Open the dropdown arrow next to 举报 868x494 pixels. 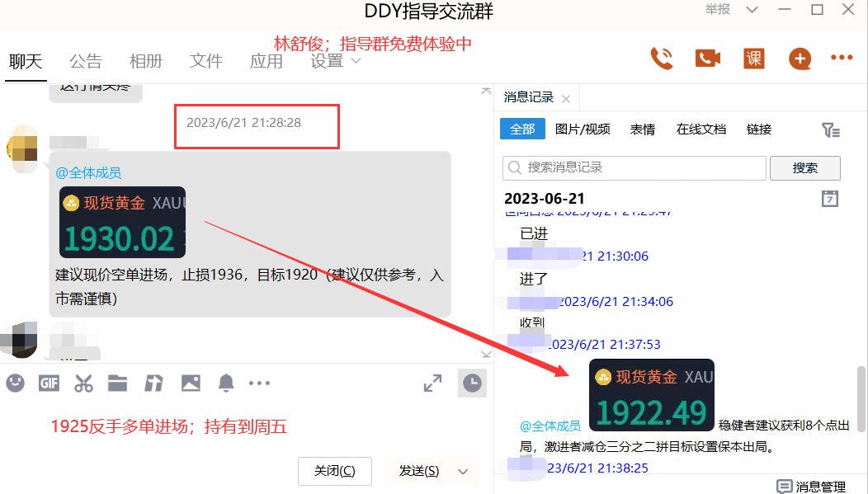coord(752,9)
